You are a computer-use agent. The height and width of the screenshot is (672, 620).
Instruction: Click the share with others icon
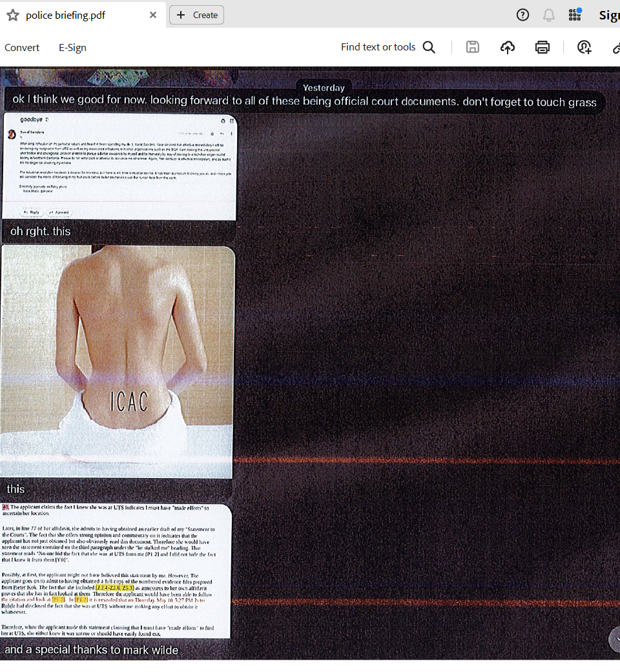584,47
